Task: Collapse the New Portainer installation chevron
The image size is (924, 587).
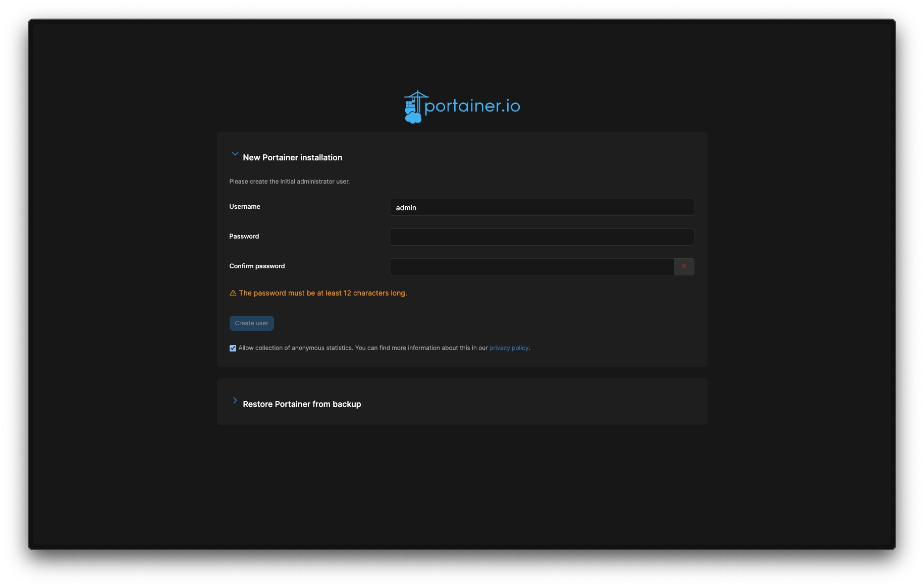Action: pos(235,154)
